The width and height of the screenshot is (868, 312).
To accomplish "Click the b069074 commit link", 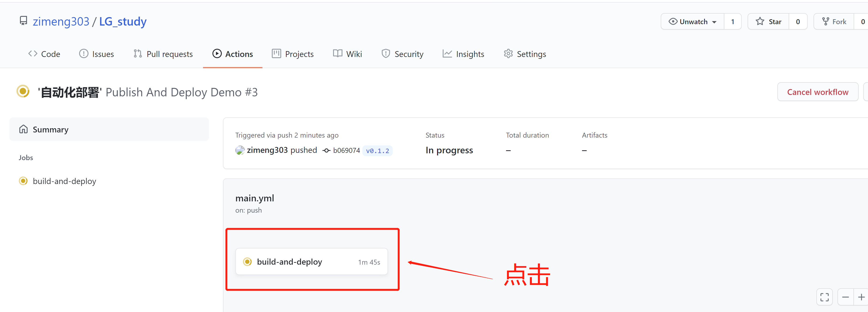I will point(344,150).
